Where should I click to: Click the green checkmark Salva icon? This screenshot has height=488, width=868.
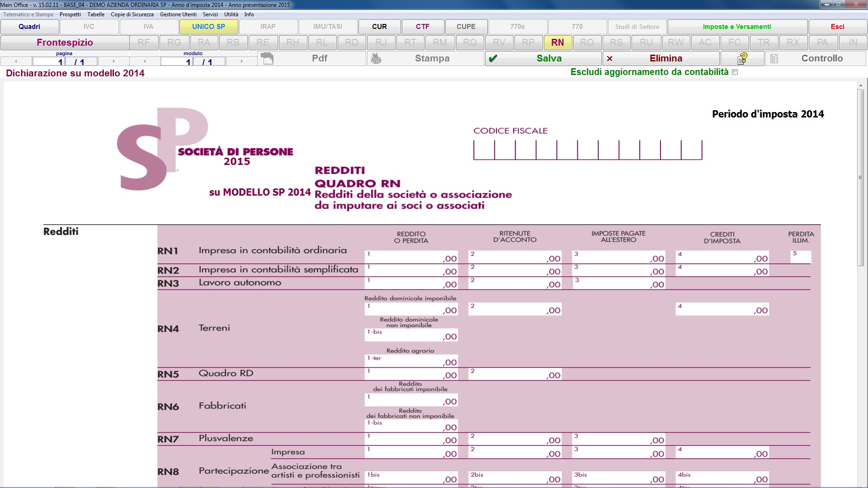point(493,58)
